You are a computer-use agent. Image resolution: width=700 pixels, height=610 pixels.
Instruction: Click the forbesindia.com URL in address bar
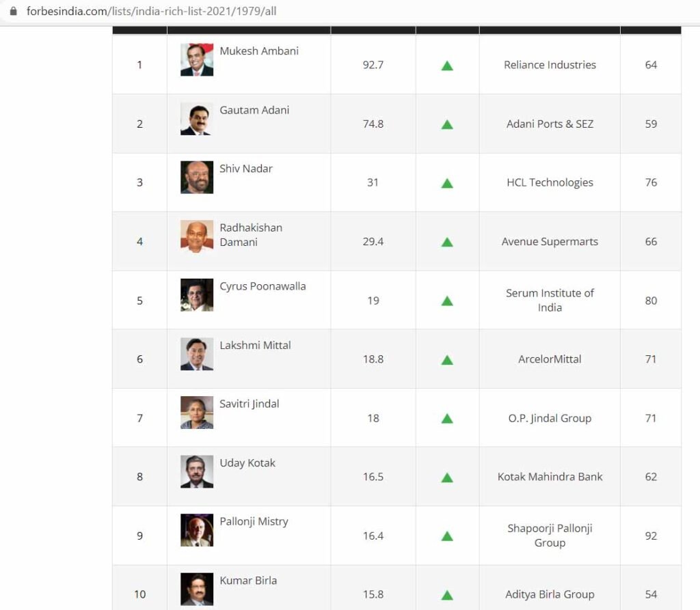pos(151,11)
